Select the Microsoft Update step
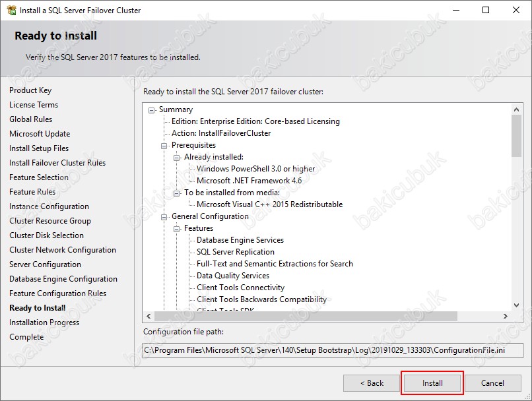The width and height of the screenshot is (532, 401). (40, 134)
